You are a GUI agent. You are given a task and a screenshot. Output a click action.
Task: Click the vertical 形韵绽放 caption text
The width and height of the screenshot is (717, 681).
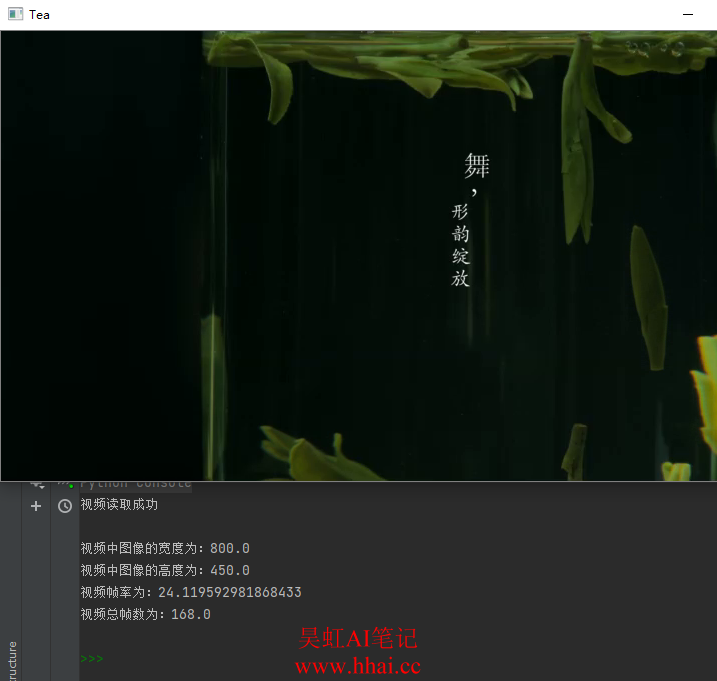coord(461,245)
